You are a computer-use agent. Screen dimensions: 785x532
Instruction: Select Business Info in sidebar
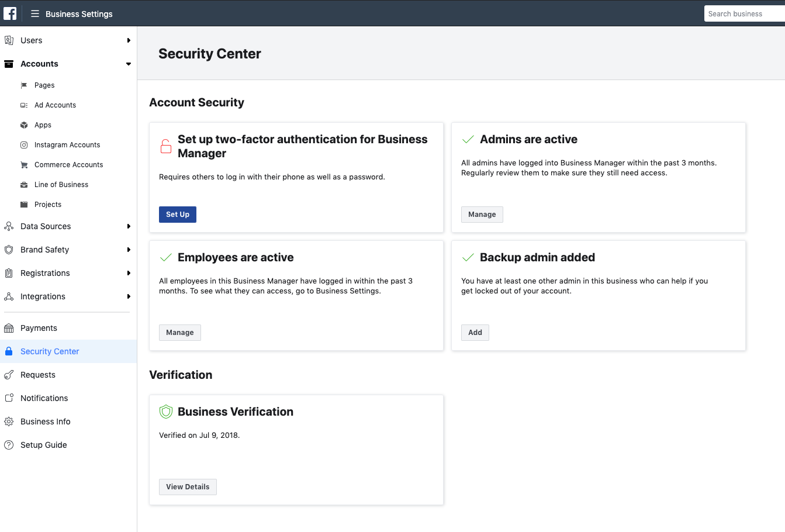[45, 422]
